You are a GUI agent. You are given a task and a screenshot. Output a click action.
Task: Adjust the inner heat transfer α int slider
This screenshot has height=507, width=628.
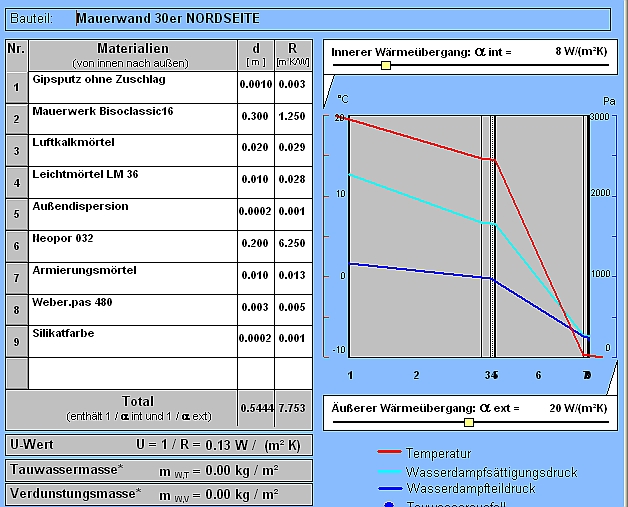(386, 65)
